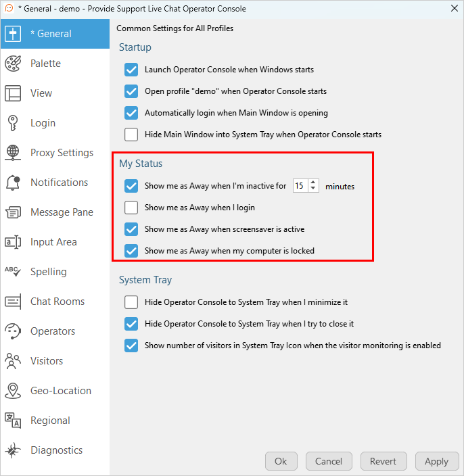
Task: Increase inactive minutes with up arrow
Action: [313, 183]
